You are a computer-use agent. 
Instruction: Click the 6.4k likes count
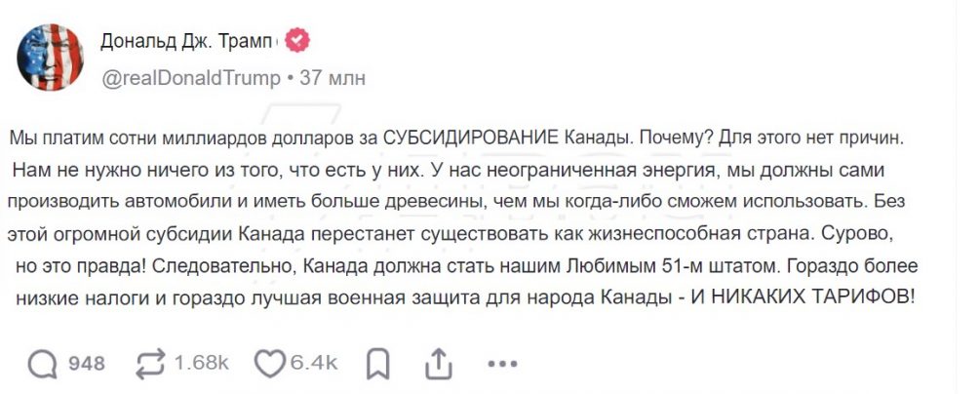(313, 364)
